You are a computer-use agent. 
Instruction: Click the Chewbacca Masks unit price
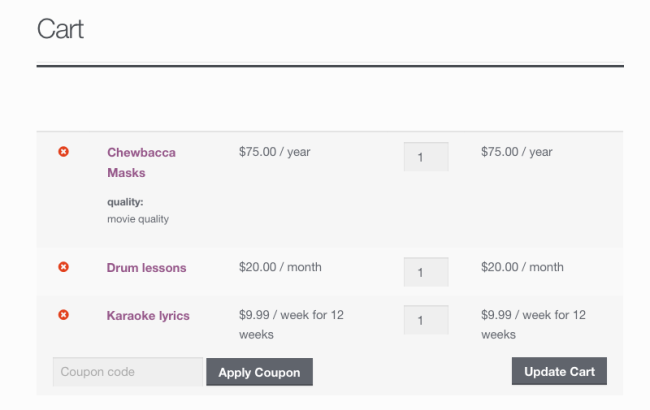click(x=275, y=152)
